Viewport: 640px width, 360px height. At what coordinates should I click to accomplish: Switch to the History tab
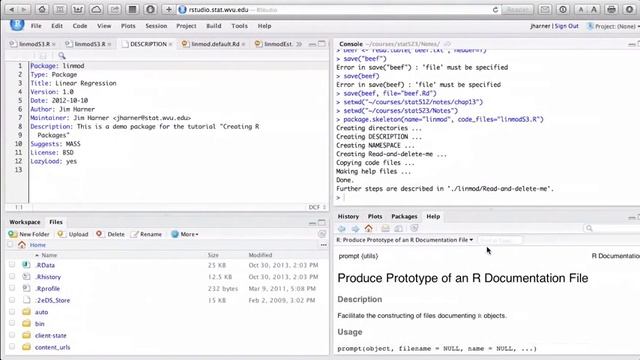(348, 216)
